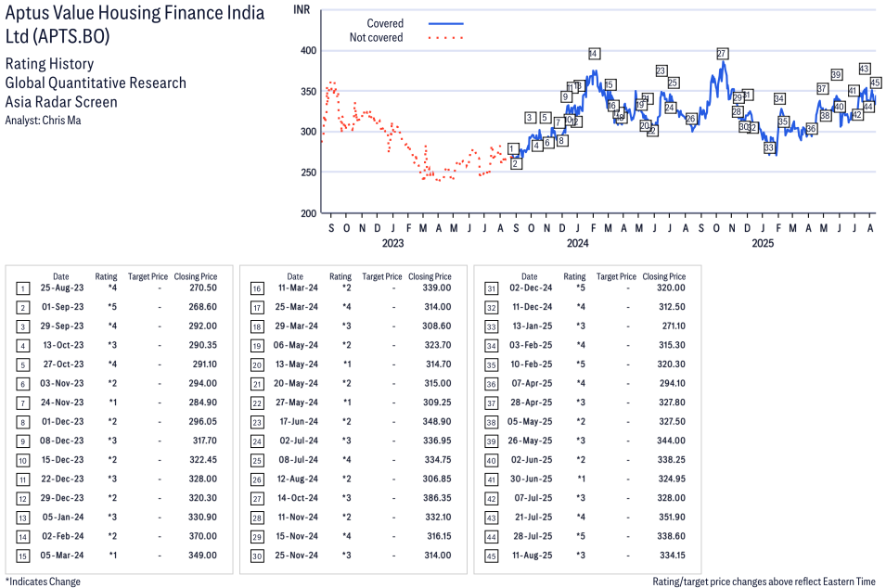Click the 'Global Quantitative Research' line
This screenshot has width=886, height=588.
(96, 83)
